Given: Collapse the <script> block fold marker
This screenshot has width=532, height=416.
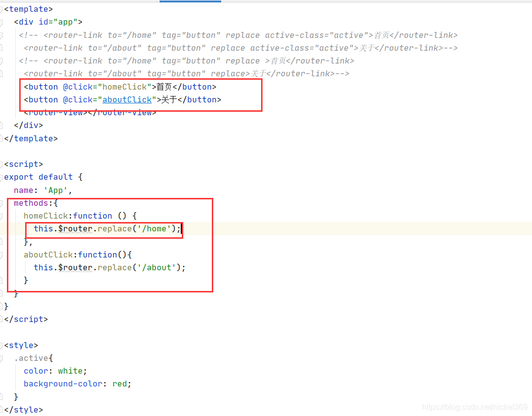Looking at the screenshot, I should [x=1, y=164].
